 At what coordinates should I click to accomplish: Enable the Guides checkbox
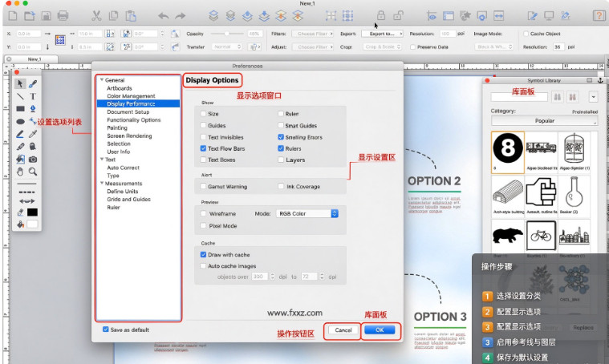click(x=203, y=125)
